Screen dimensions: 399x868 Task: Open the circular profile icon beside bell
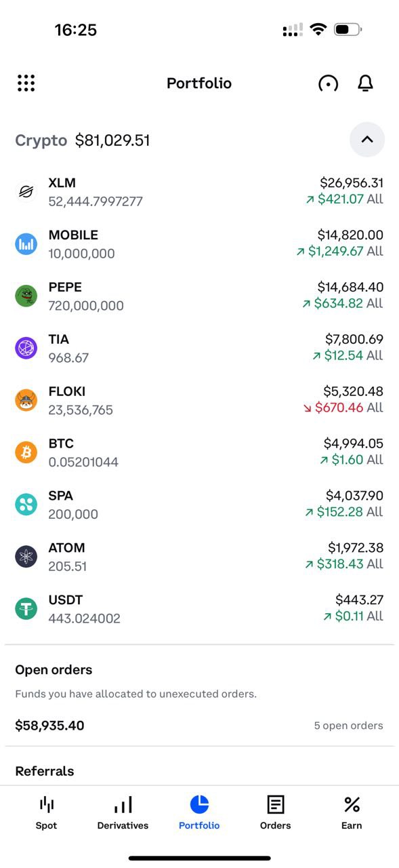[328, 83]
